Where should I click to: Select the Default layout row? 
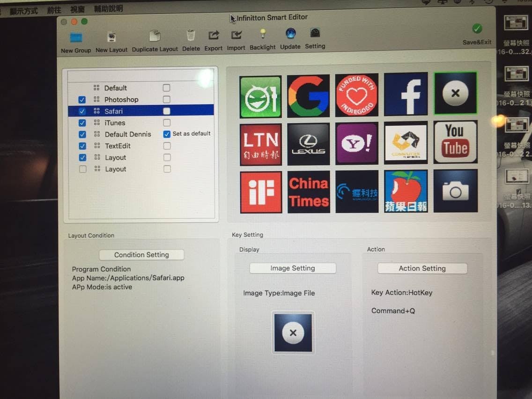[x=141, y=88]
